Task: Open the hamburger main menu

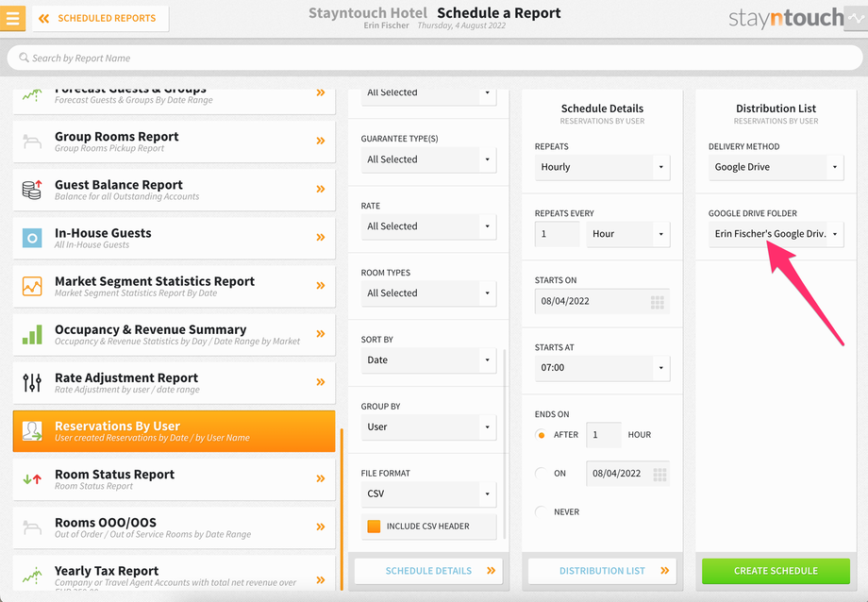Action: (x=12, y=18)
